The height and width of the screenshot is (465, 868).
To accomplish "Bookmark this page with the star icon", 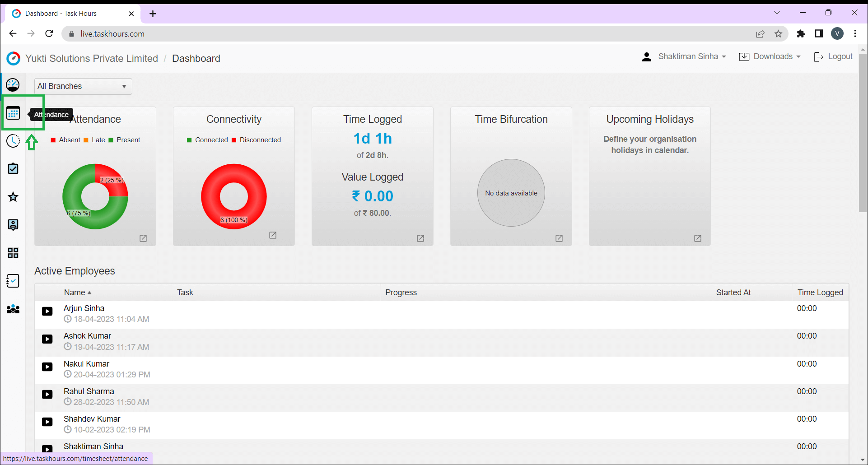I will [x=779, y=34].
